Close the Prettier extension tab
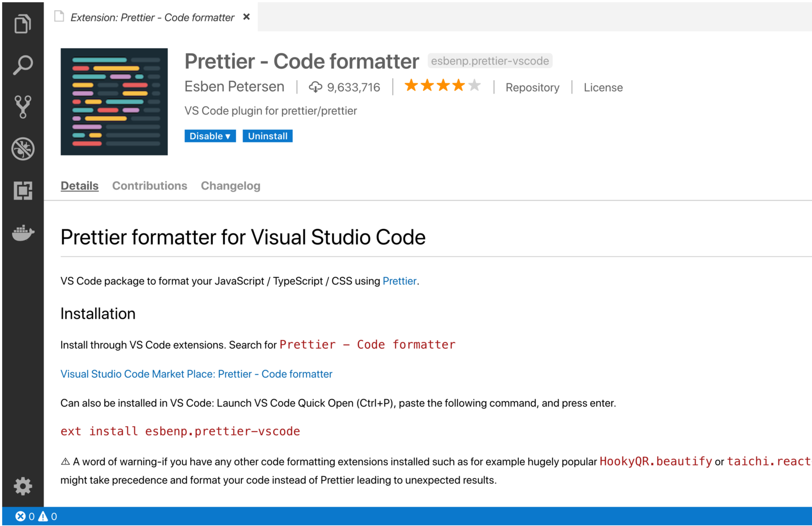This screenshot has width=812, height=526. [246, 17]
